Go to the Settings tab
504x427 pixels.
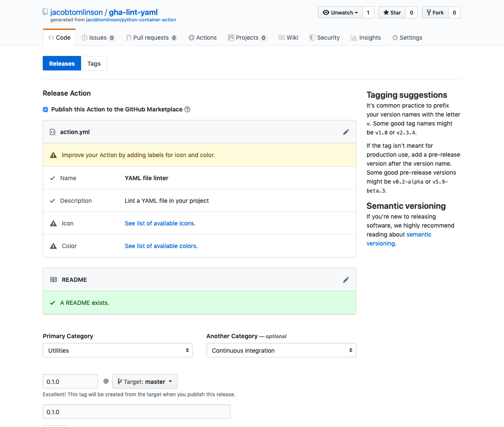(407, 38)
